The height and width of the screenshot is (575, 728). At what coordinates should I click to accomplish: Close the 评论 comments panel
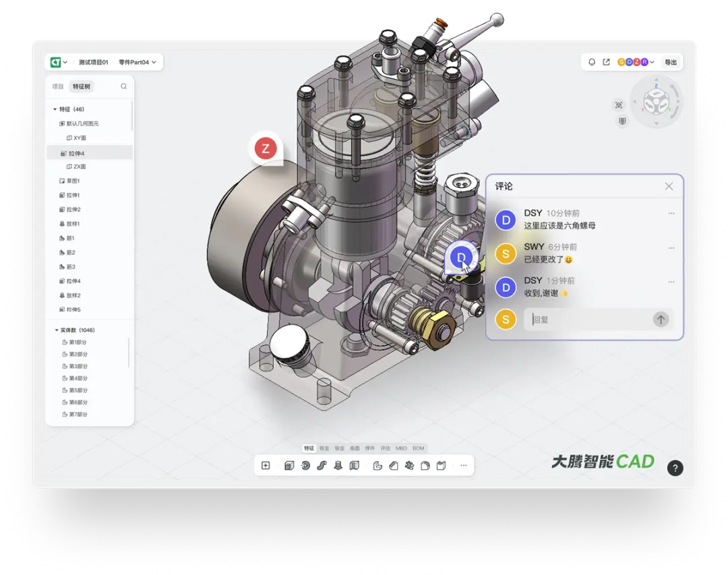point(669,186)
